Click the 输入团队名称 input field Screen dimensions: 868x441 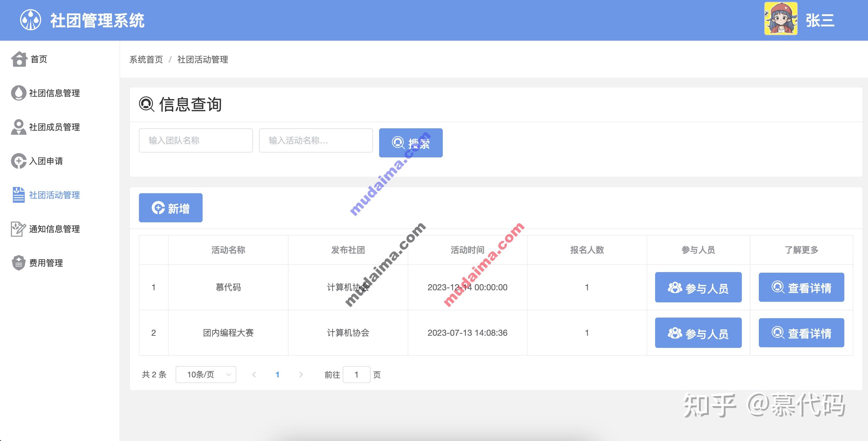point(196,140)
